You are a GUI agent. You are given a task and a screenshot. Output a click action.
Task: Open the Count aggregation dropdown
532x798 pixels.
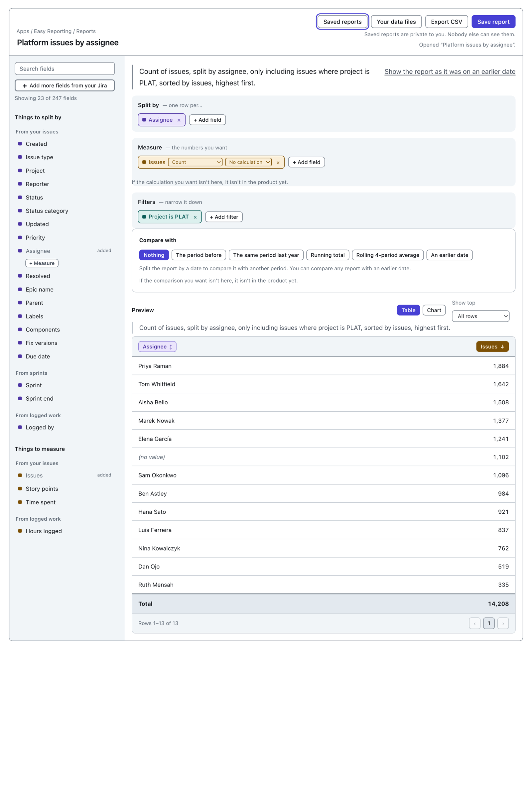pos(195,162)
